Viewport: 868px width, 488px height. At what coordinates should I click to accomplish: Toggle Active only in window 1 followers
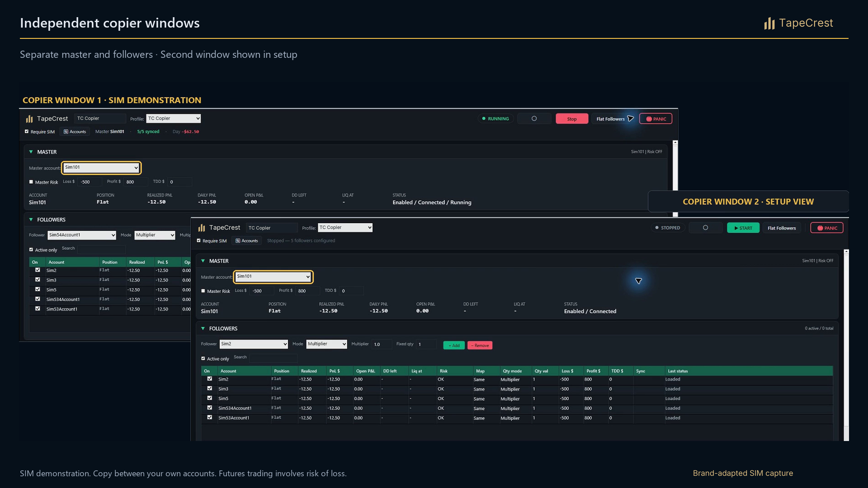[x=31, y=249]
